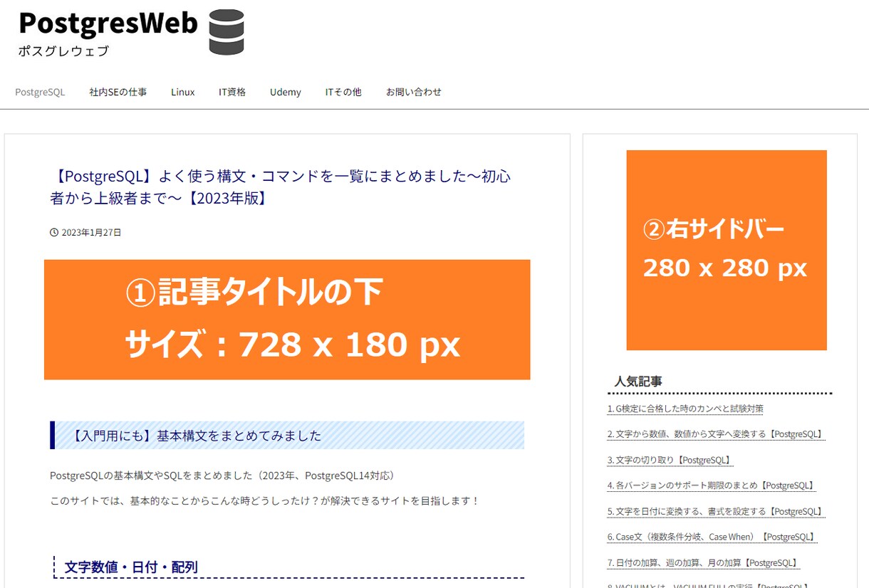This screenshot has height=588, width=869.
Task: Click the orange 728 x 180 banner under title
Action: coord(287,320)
